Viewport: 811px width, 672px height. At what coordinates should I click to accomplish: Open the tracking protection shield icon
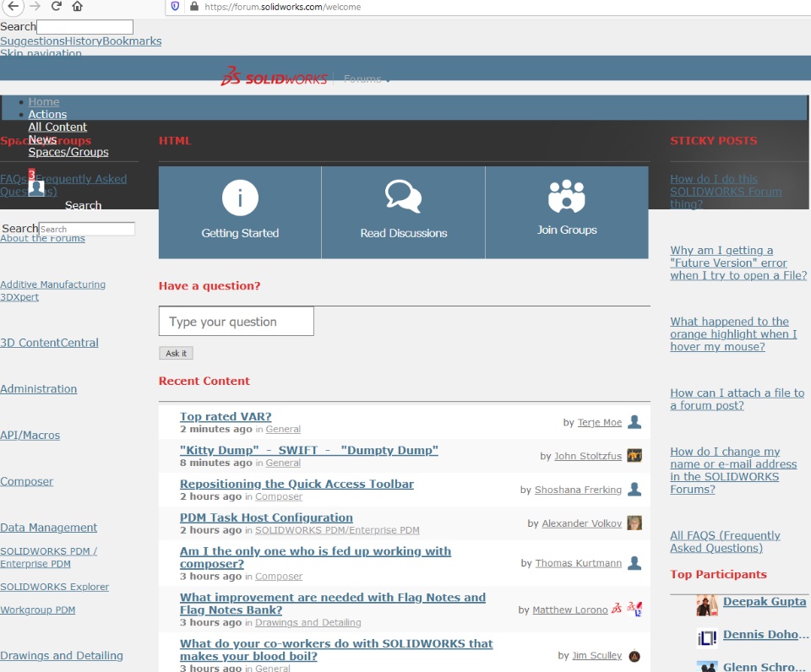pos(176,6)
